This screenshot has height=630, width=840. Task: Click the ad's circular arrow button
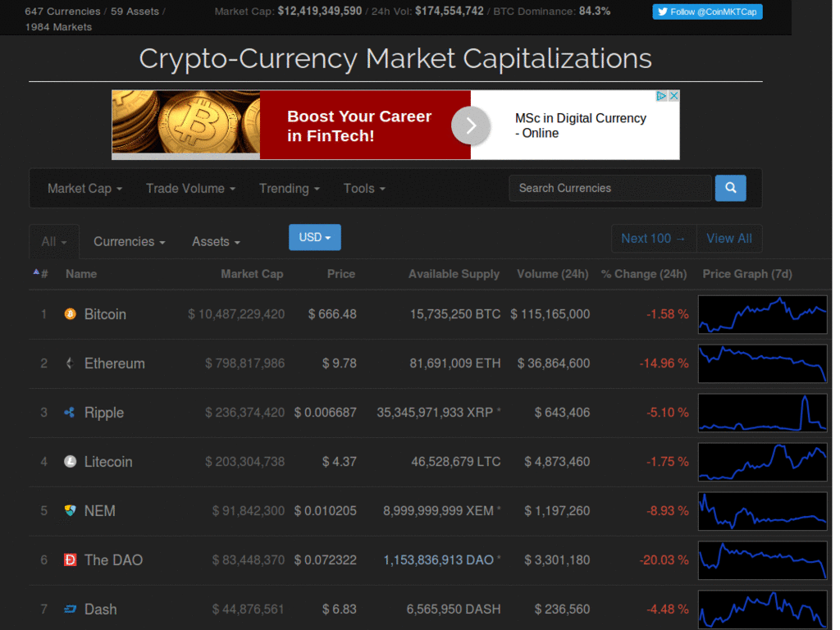click(470, 126)
